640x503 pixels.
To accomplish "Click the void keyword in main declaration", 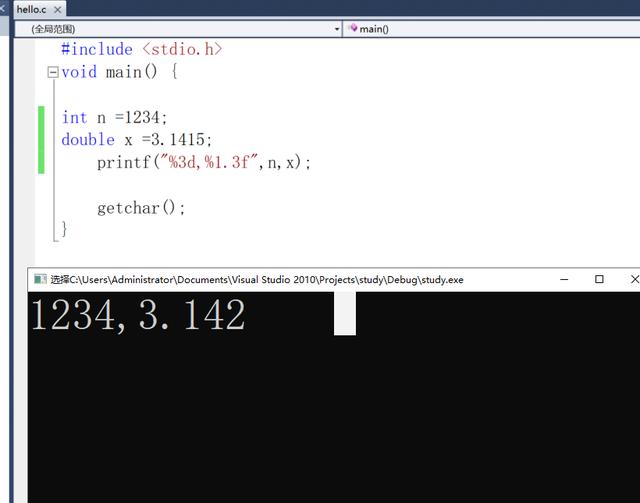I will (x=79, y=72).
